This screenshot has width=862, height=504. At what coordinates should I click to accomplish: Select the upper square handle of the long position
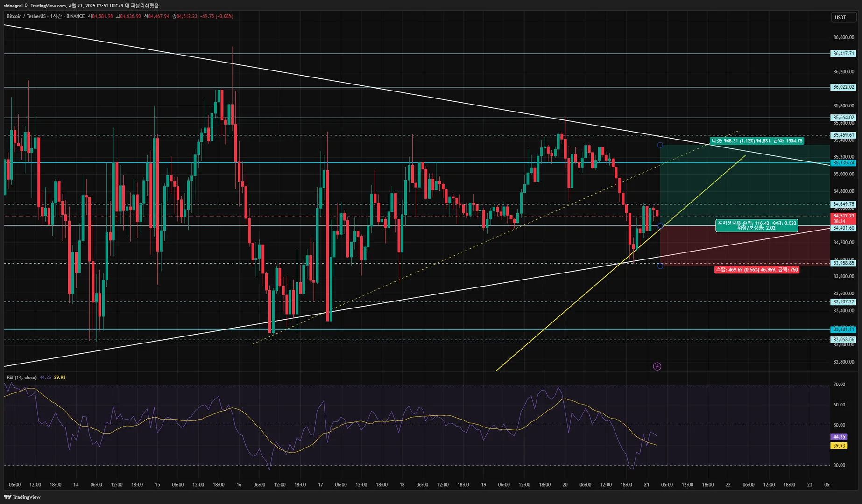coord(660,145)
